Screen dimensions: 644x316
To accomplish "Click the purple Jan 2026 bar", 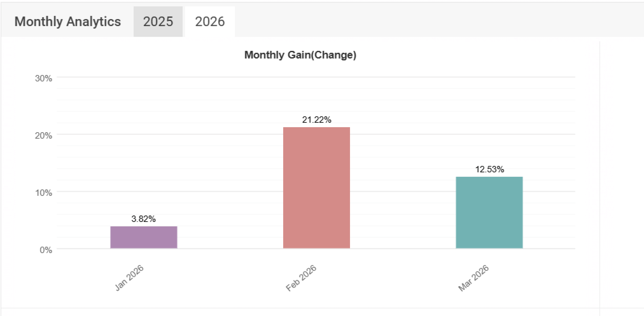I will (x=144, y=237).
